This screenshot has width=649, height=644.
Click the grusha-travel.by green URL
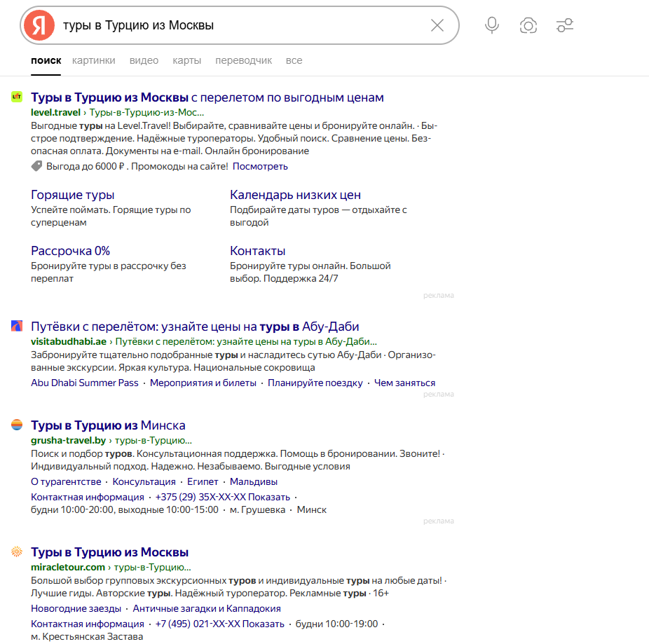111,440
